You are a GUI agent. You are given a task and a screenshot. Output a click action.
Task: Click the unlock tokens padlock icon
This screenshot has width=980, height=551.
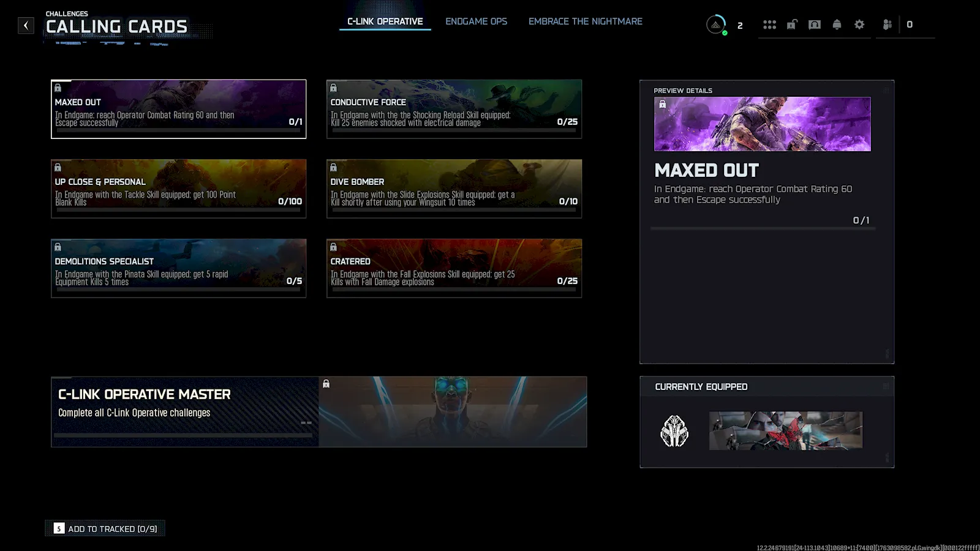coord(792,24)
